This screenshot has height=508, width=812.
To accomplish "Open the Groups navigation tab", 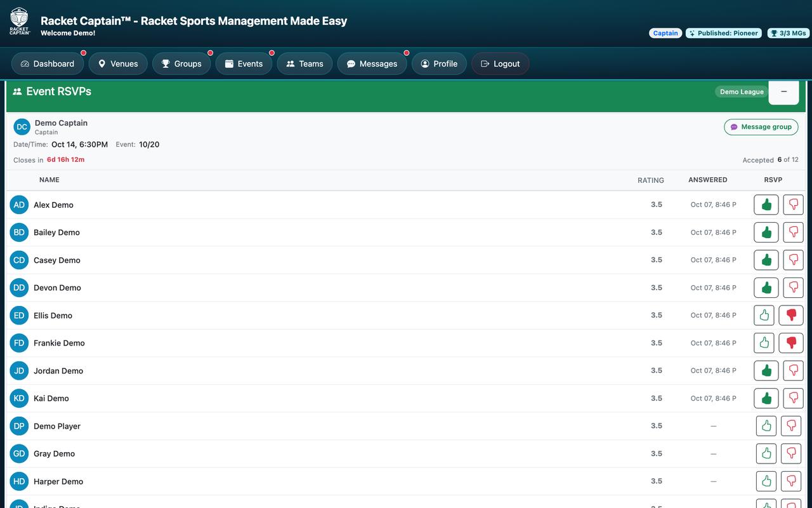I will pyautogui.click(x=181, y=63).
